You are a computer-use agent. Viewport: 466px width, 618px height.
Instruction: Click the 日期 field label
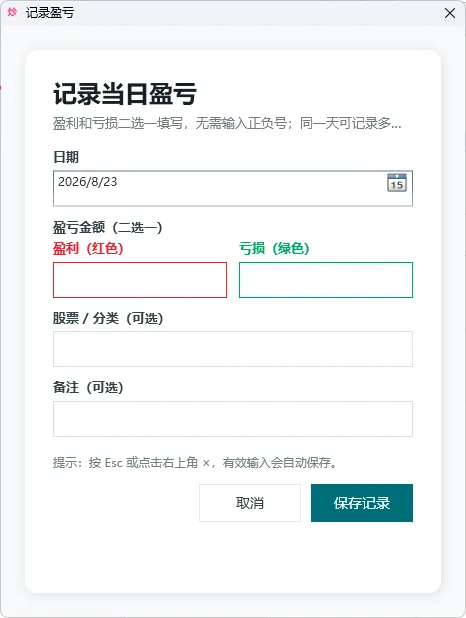coord(66,157)
